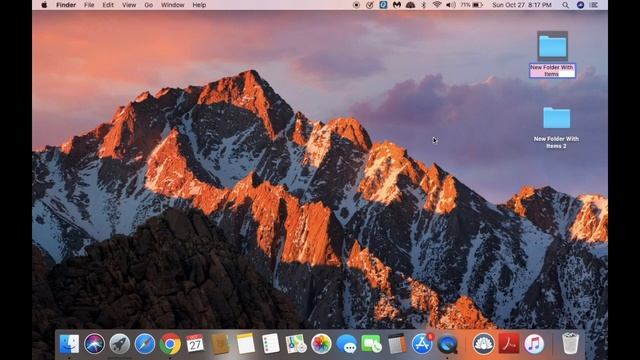The image size is (640, 360).
Task: Click the date and time Sun Oct 27
Action: point(522,5)
